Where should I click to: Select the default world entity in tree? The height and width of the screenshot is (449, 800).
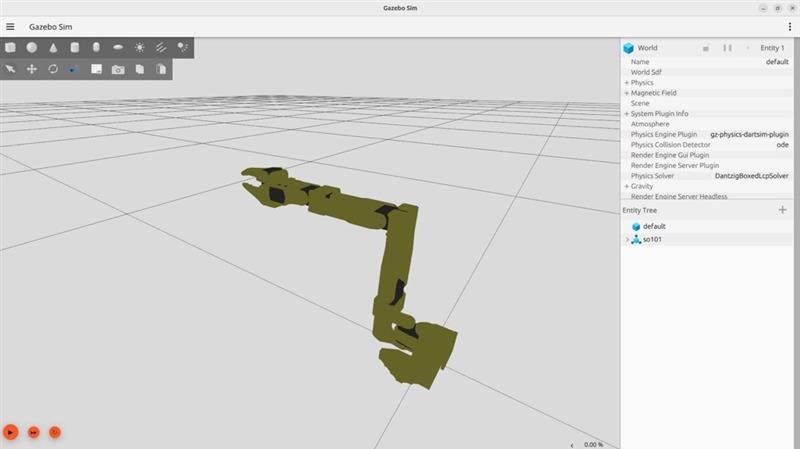[x=654, y=227]
